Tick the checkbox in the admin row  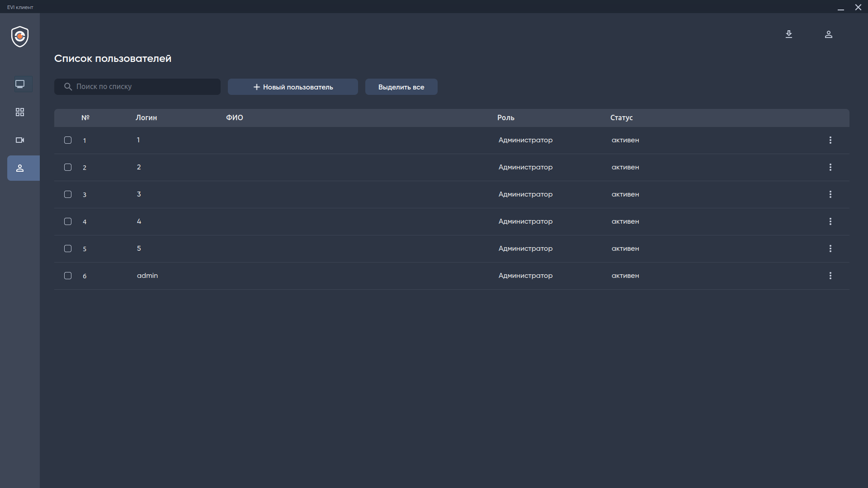pyautogui.click(x=68, y=276)
